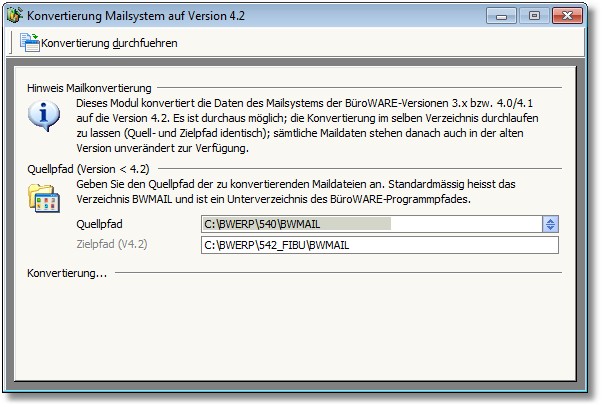Screen dimensions: 602x407
Task: Click the 'Hinweis Mailkonvertierung' section header
Action: (x=89, y=88)
